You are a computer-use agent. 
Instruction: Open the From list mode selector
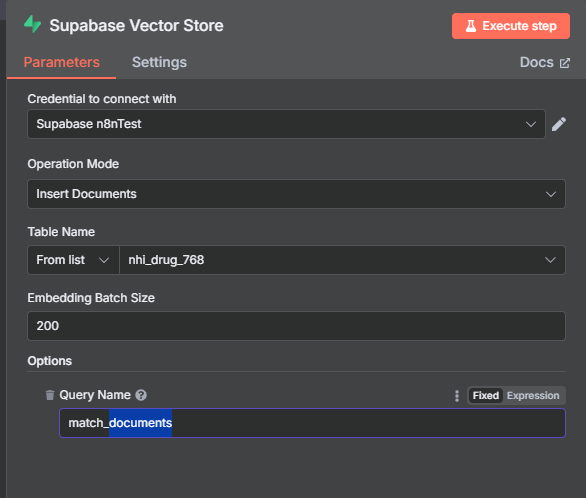pos(73,260)
